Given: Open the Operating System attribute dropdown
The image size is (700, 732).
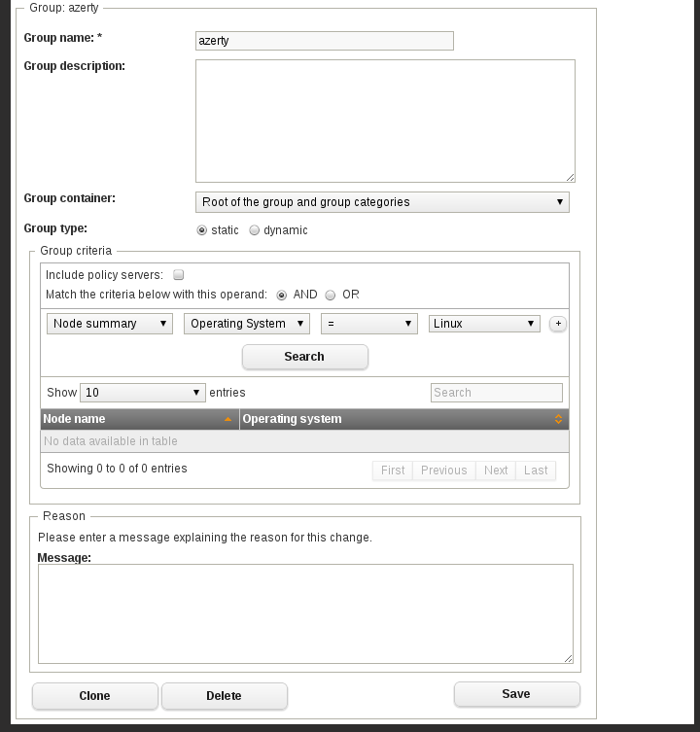Looking at the screenshot, I should [x=247, y=324].
